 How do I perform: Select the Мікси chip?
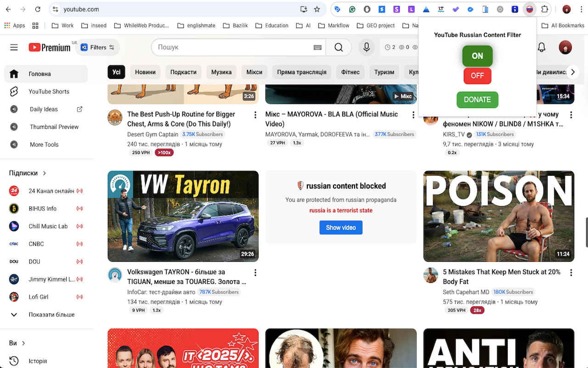pos(254,72)
